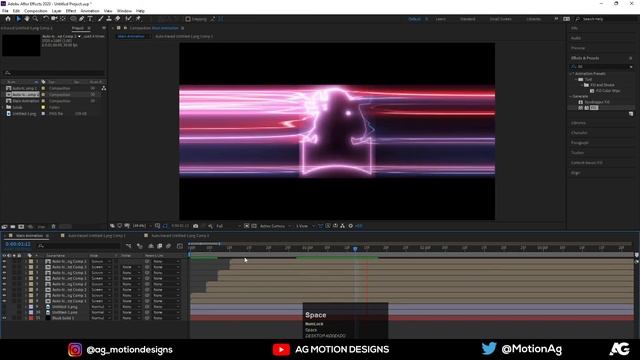Select the Brush tool

click(100, 19)
